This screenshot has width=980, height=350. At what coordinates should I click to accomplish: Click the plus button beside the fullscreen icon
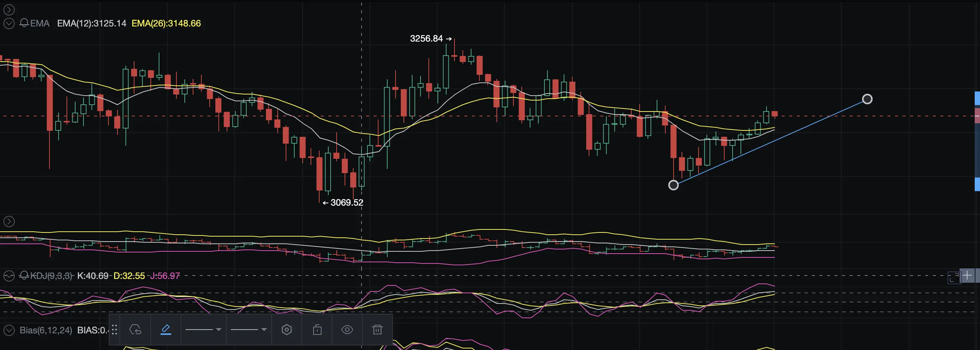[x=967, y=275]
